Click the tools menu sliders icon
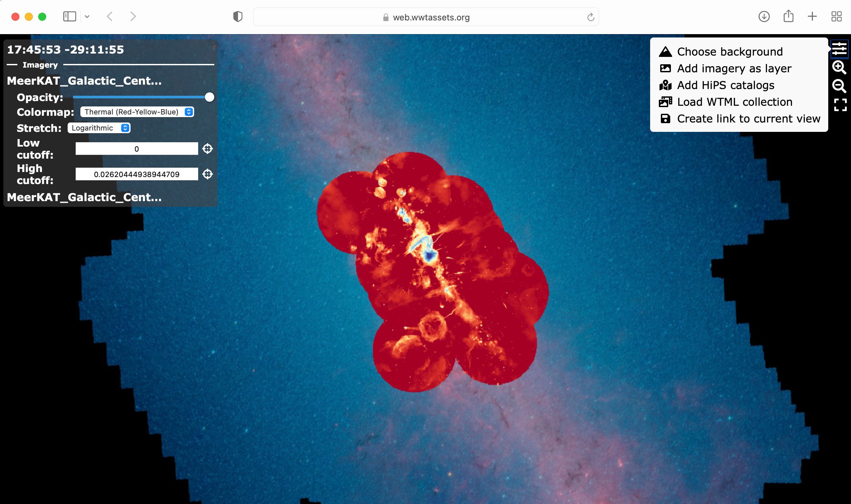 pos(839,49)
